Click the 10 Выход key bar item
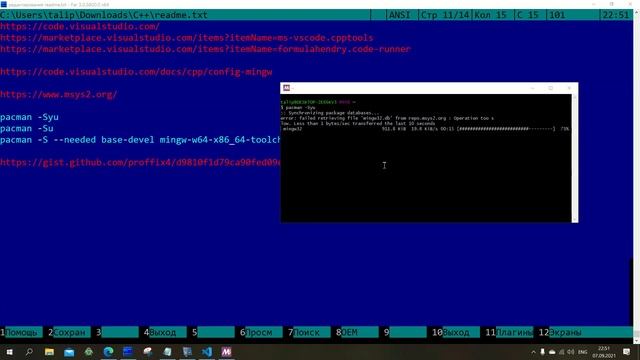Viewport: 640px width, 360px height. tap(456, 332)
